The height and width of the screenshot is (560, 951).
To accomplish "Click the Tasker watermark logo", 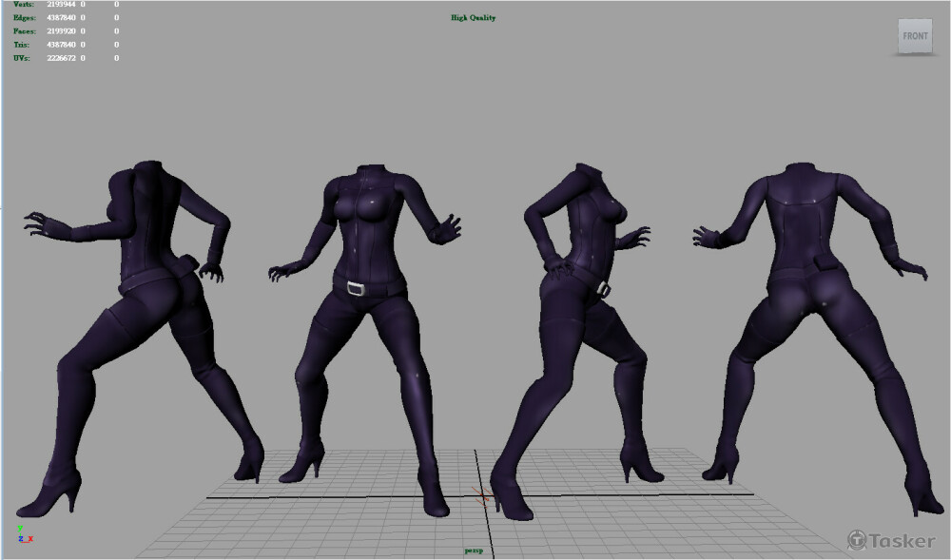I will tap(890, 540).
